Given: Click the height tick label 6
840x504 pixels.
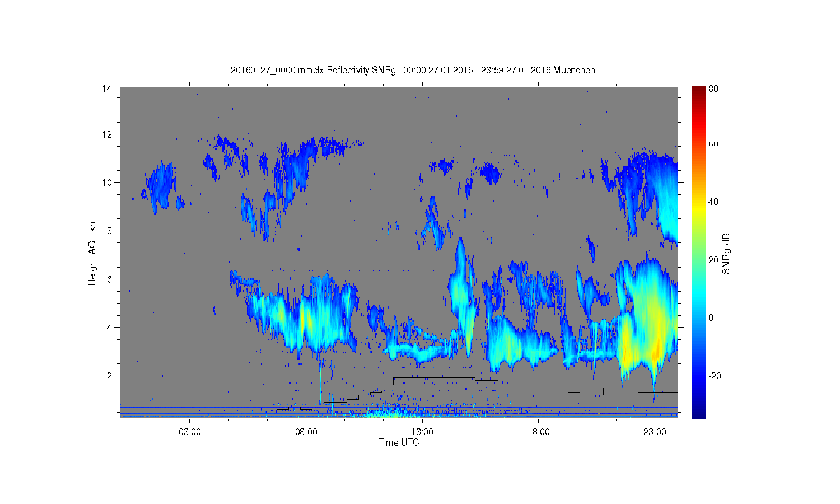Looking at the screenshot, I should pyautogui.click(x=109, y=279).
